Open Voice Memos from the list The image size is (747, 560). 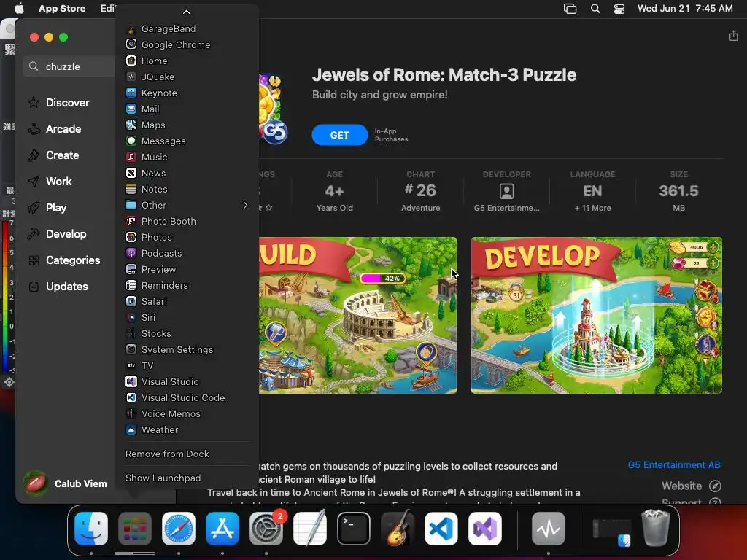coord(187,413)
